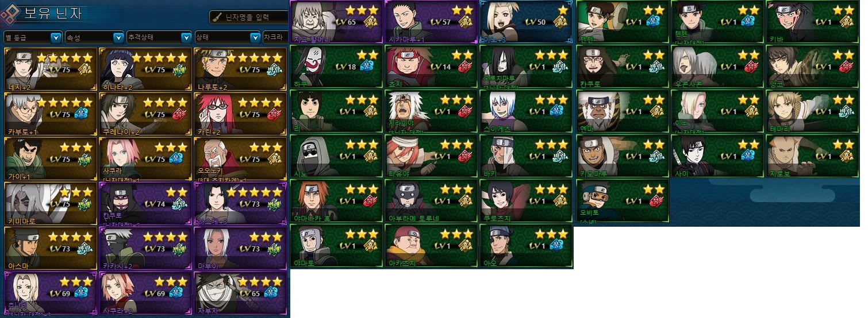The width and height of the screenshot is (868, 318).
Task: Choose the 지라이야 ninja card
Action: click(x=431, y=112)
